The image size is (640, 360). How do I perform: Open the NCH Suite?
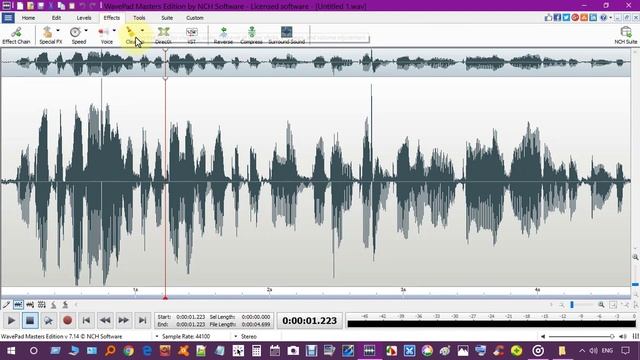coord(626,35)
